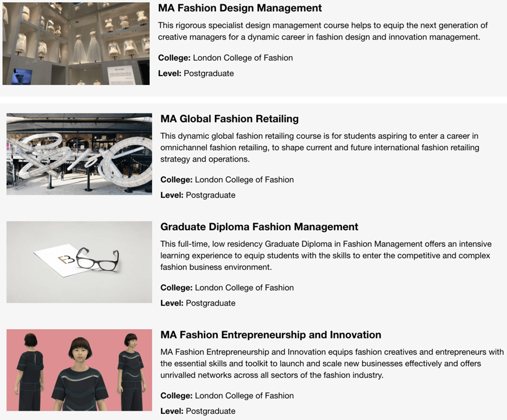Click Entrepreneurship and Innovation description paragraph
Screen dimensions: 507x420
pyautogui.click(x=332, y=363)
